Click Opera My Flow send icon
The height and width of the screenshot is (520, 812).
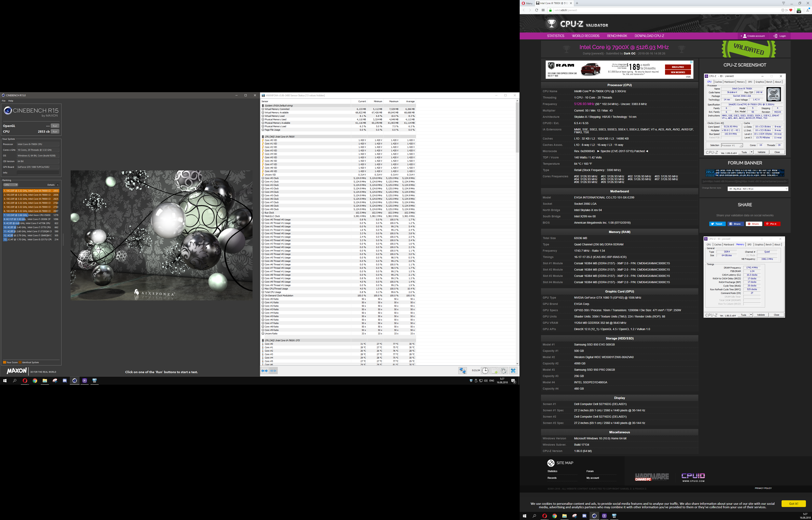pos(787,10)
